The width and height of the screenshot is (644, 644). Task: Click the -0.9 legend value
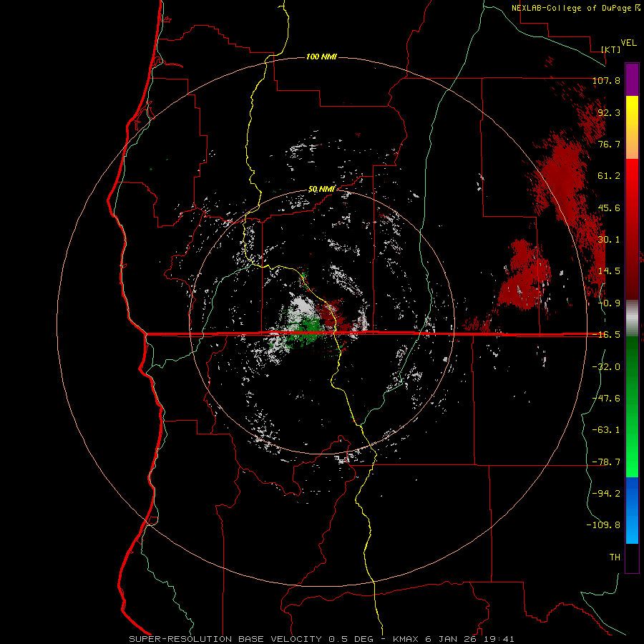[609, 303]
